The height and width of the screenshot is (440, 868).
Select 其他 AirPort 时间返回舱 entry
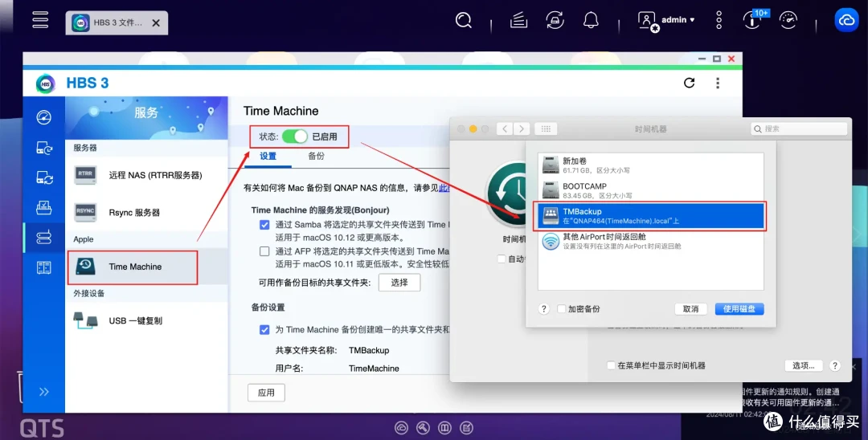point(650,241)
